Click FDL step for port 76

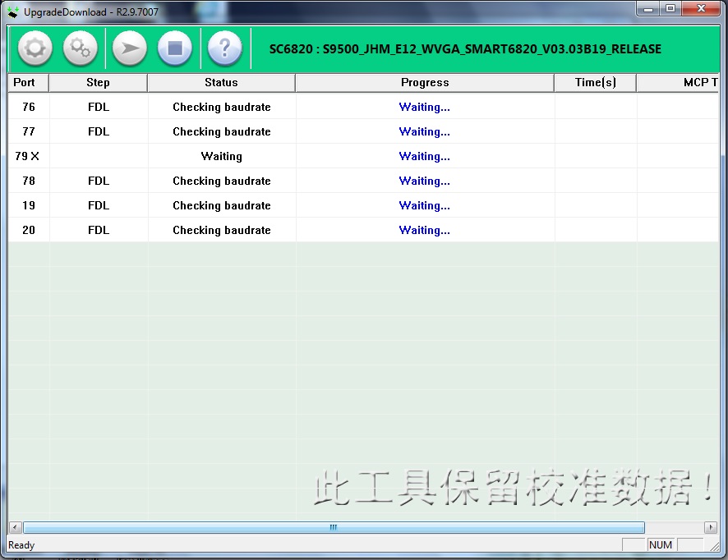pyautogui.click(x=99, y=107)
